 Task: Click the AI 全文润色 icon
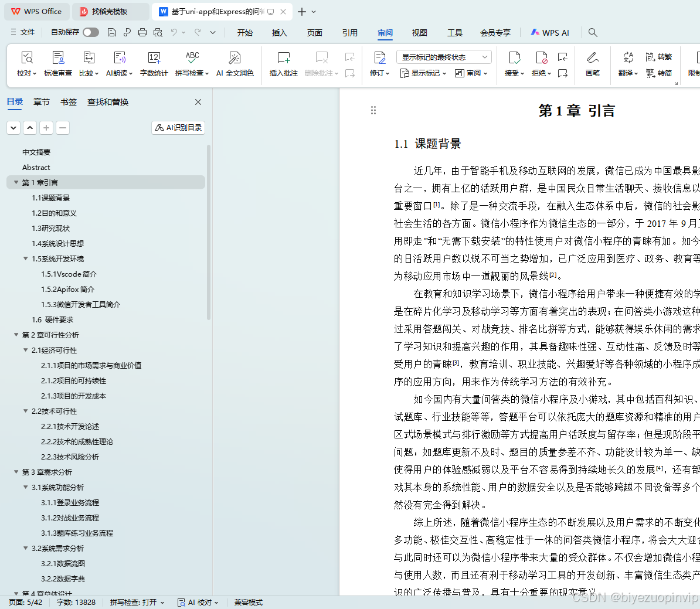[235, 58]
